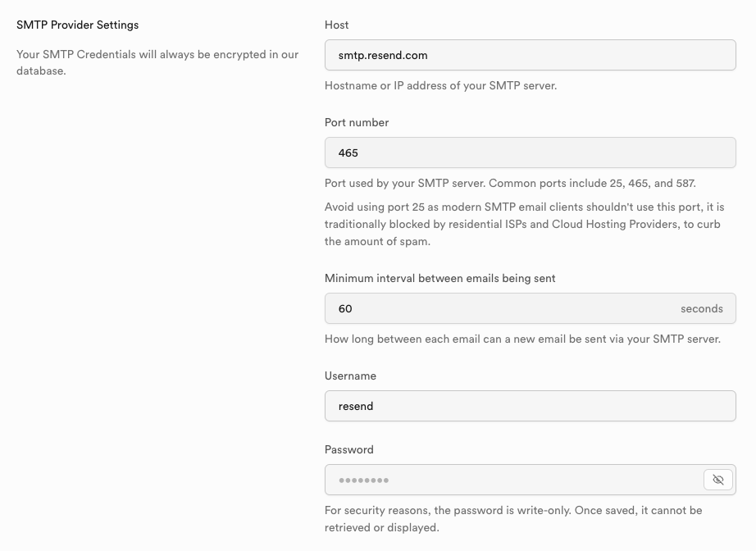Select the Username field containing resend
756x551 pixels.
tap(530, 406)
